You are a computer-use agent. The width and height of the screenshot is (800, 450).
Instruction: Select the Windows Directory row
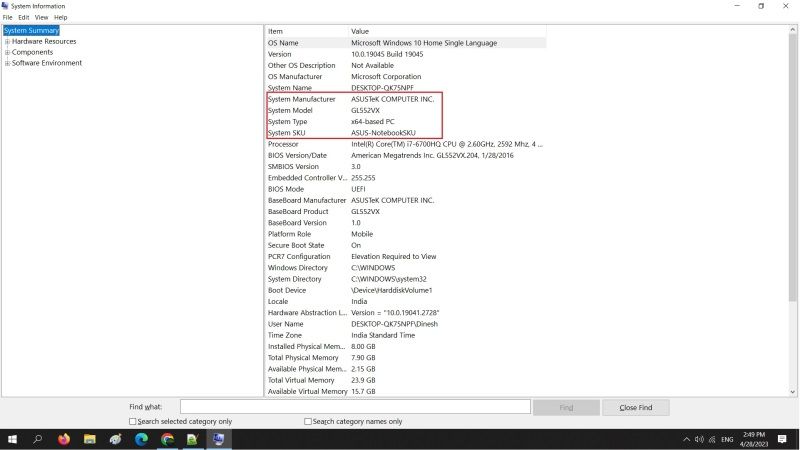(406, 267)
